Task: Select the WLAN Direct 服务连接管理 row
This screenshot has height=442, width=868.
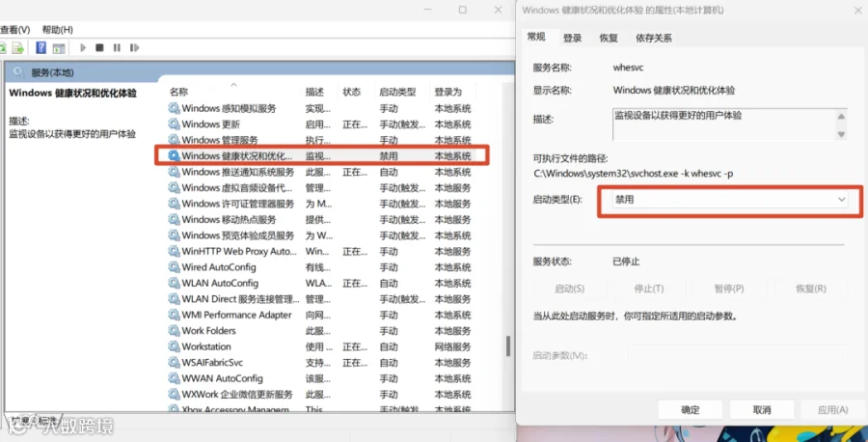Action: (321, 299)
